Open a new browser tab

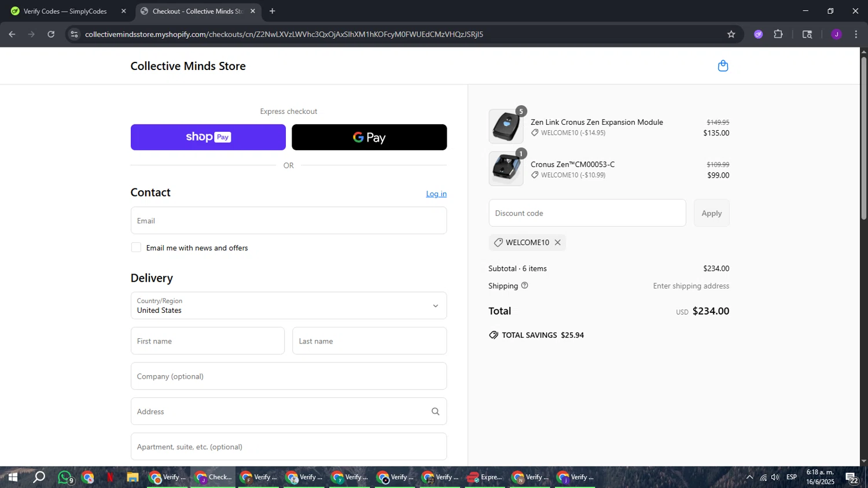273,11
